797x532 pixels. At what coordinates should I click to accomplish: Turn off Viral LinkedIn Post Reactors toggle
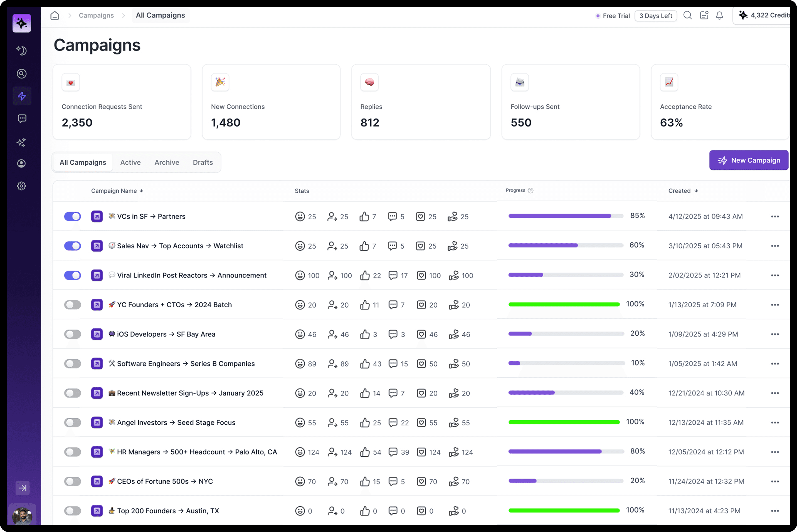tap(73, 275)
